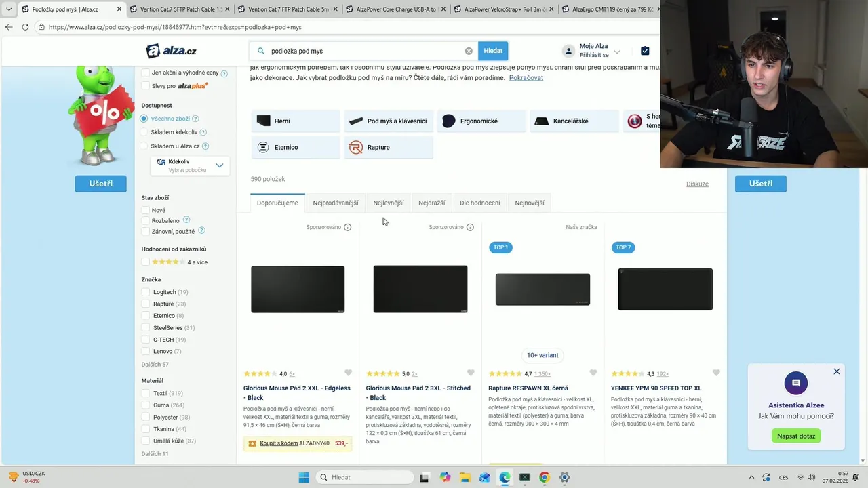The width and height of the screenshot is (868, 488).
Task: Open the YENKEE YPM 90 product image
Action: (x=665, y=289)
